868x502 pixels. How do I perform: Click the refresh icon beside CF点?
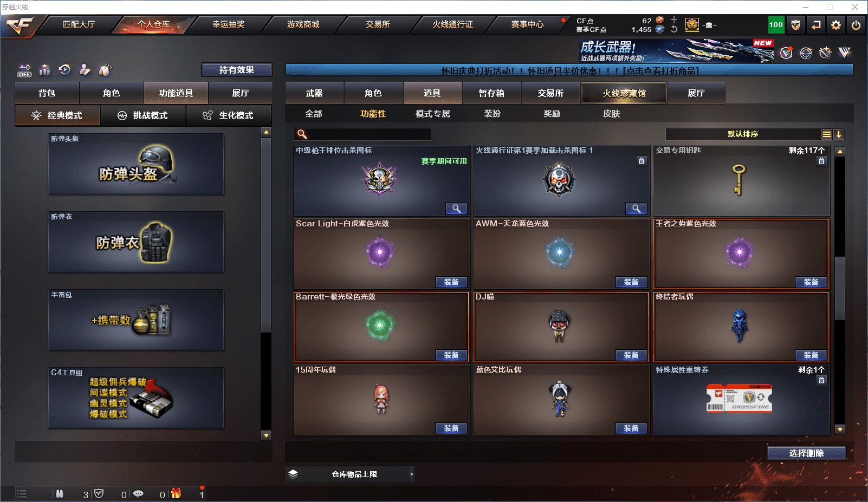674,29
